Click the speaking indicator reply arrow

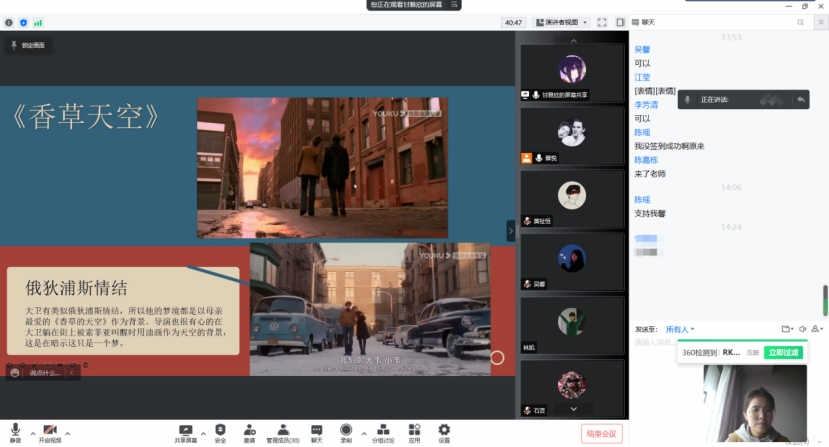point(801,99)
